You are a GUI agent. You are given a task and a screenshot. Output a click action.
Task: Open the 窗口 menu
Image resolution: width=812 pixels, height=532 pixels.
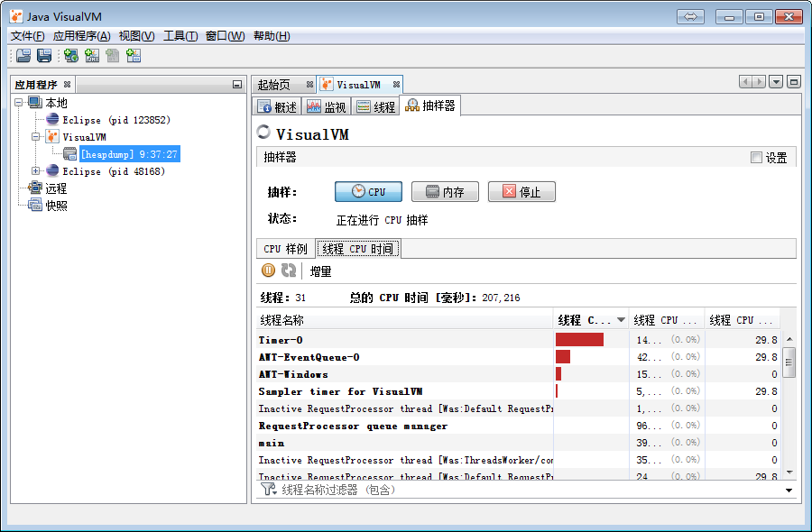226,36
